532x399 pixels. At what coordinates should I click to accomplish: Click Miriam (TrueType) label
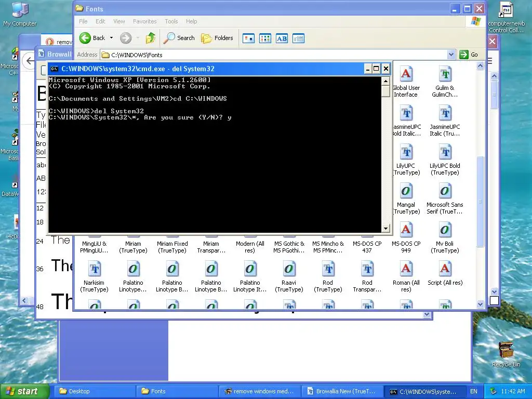coord(133,247)
